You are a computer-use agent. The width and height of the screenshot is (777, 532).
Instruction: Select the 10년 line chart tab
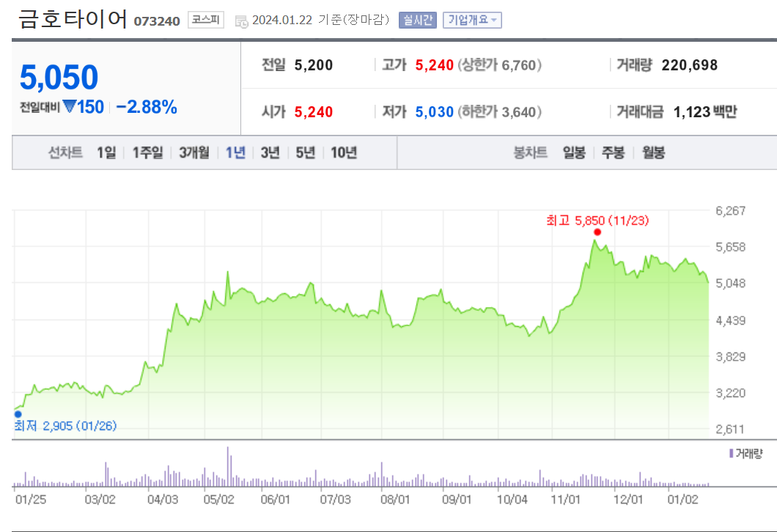click(344, 152)
